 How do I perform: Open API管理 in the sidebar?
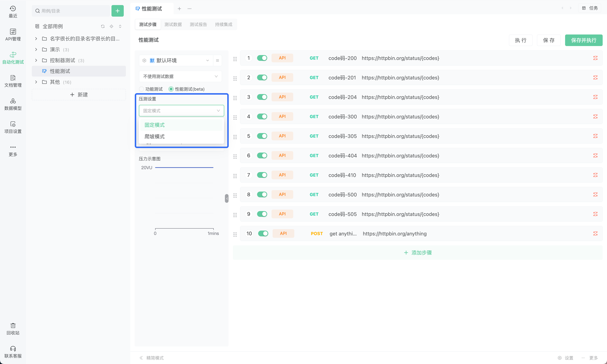(x=13, y=35)
